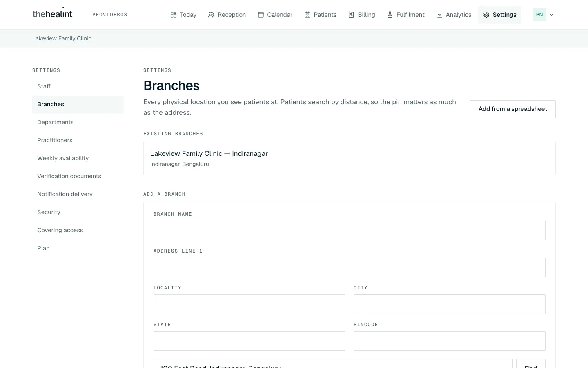Expand the account menu chevron
Image resolution: width=588 pixels, height=368 pixels.
coord(552,15)
